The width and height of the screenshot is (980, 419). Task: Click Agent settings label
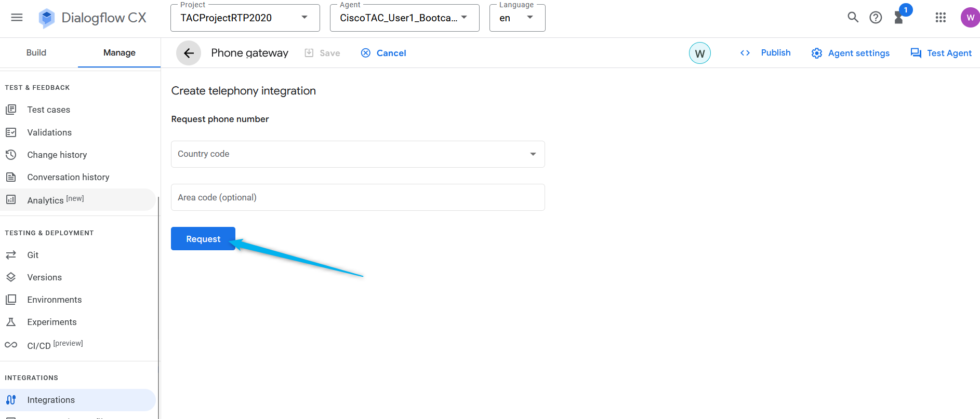(859, 53)
